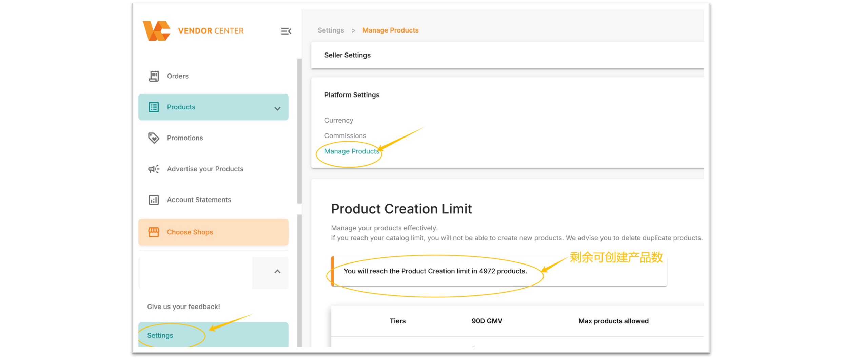Click the Account Statements chart icon
The image size is (868, 359).
tap(154, 200)
